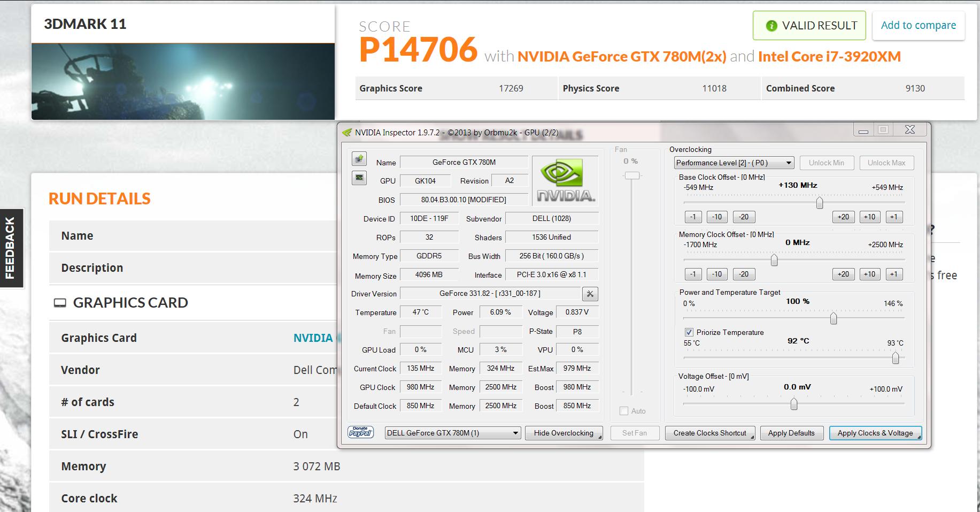Minimize the NVIDIA Inspector window
The height and width of the screenshot is (512, 980).
tap(863, 130)
